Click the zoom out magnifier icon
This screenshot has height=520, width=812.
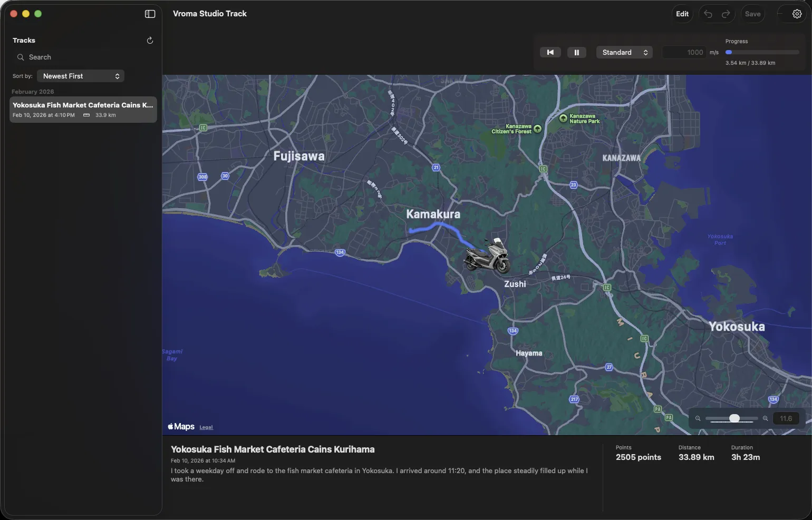pyautogui.click(x=698, y=419)
